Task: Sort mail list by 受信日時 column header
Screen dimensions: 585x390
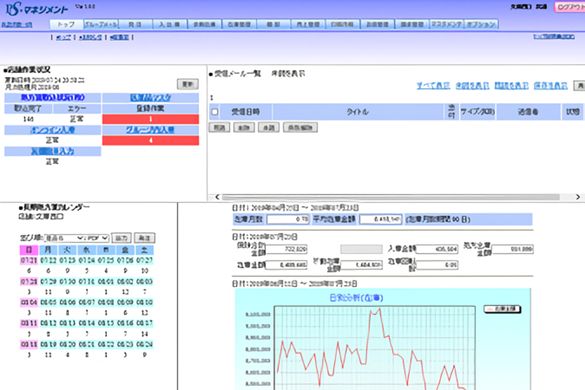Action: point(246,112)
